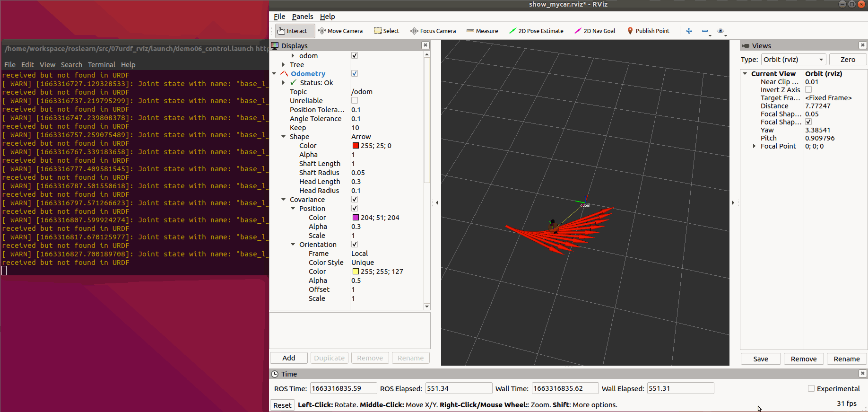Image resolution: width=868 pixels, height=412 pixels.
Task: Close the Displays panel
Action: click(425, 45)
